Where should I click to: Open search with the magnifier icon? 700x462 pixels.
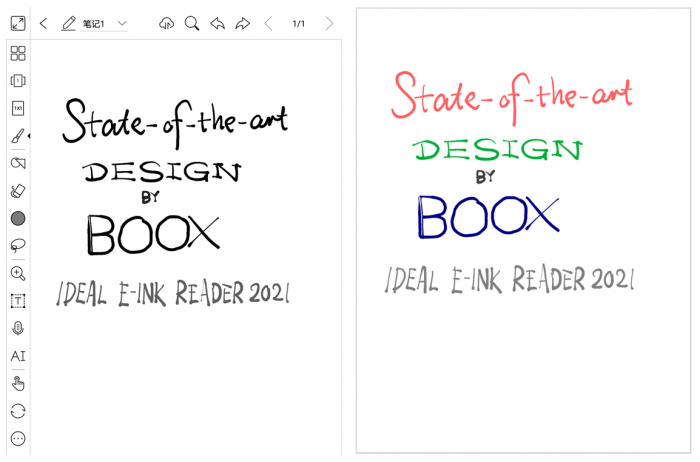(192, 23)
